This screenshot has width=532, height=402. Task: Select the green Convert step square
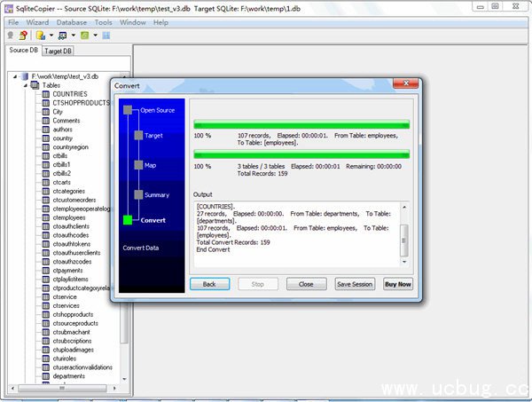coord(128,220)
